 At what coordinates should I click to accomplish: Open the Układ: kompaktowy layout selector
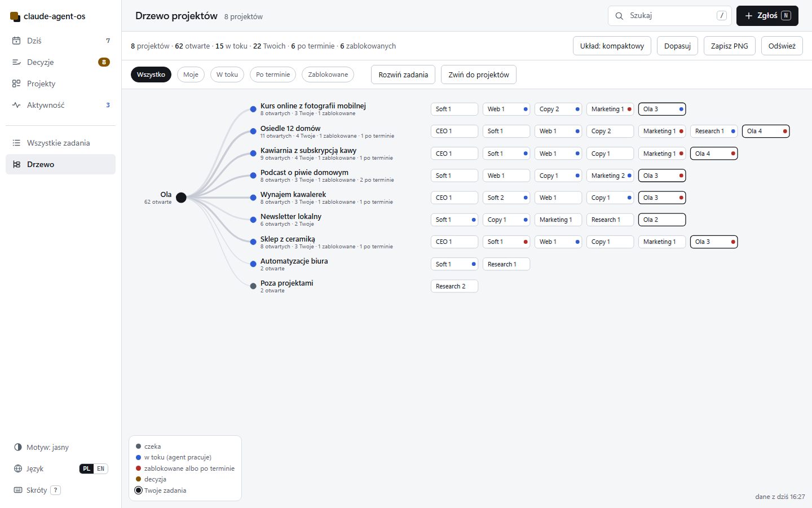pos(612,46)
